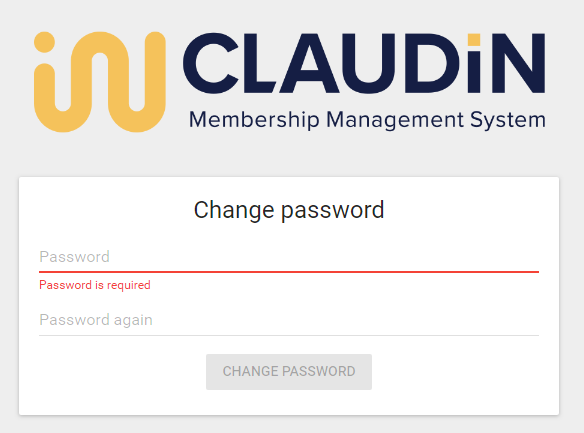Click the Password is required error message

coord(95,285)
